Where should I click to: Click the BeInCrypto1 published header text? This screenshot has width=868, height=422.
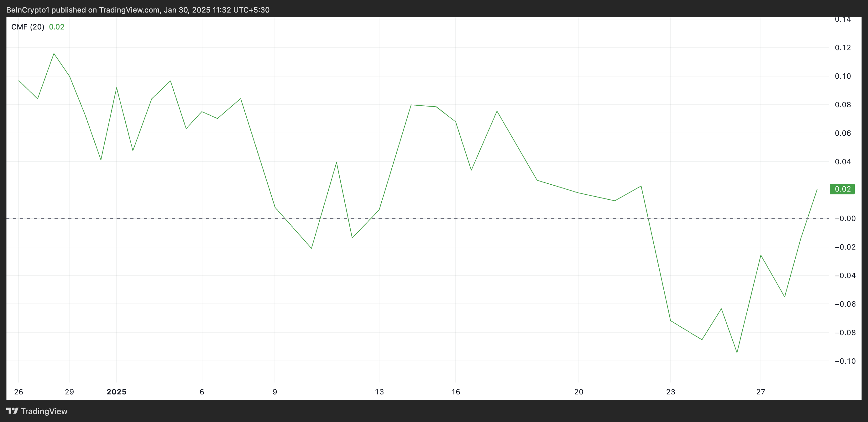click(138, 10)
